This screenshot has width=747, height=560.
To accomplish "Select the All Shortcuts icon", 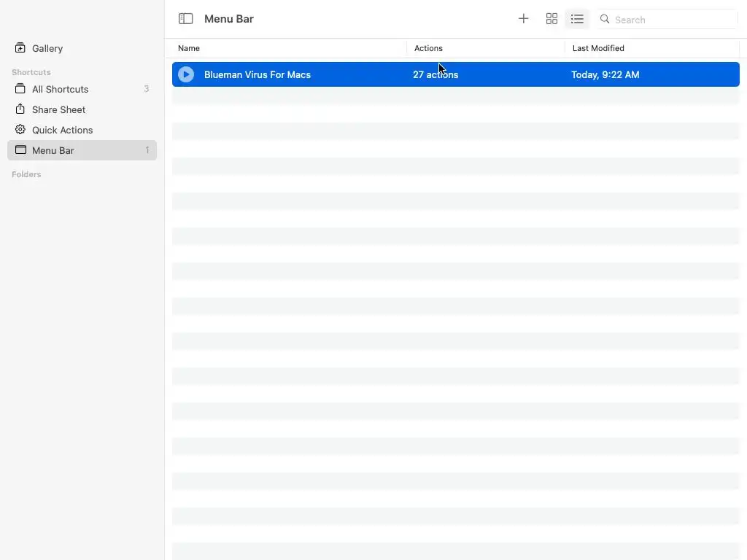I will click(20, 88).
